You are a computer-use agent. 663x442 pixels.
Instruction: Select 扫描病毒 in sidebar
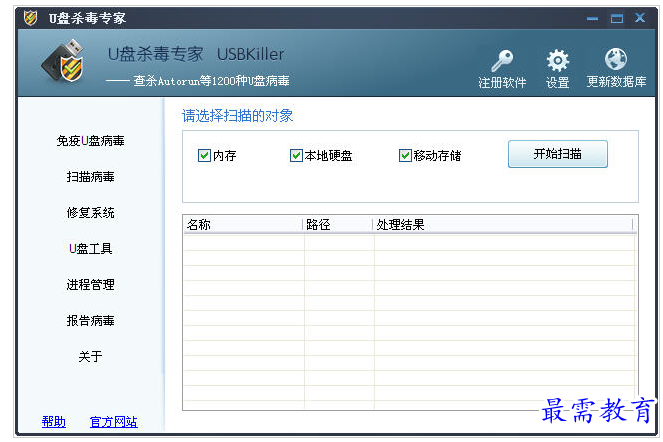click(90, 177)
